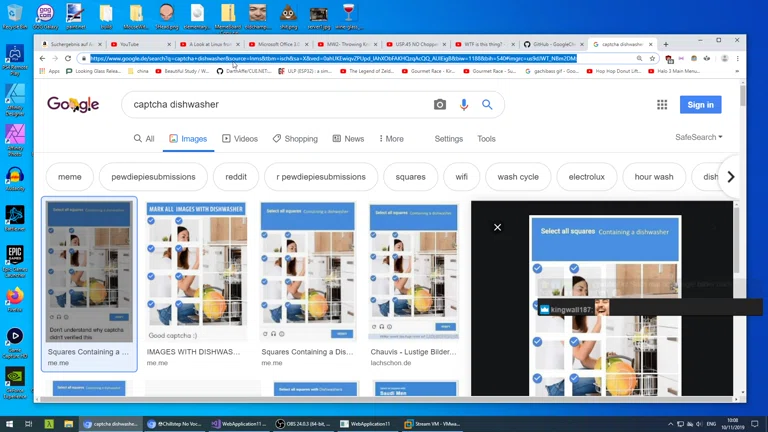This screenshot has height=432, width=768.
Task: Open a new browser tab
Action: coord(666,44)
